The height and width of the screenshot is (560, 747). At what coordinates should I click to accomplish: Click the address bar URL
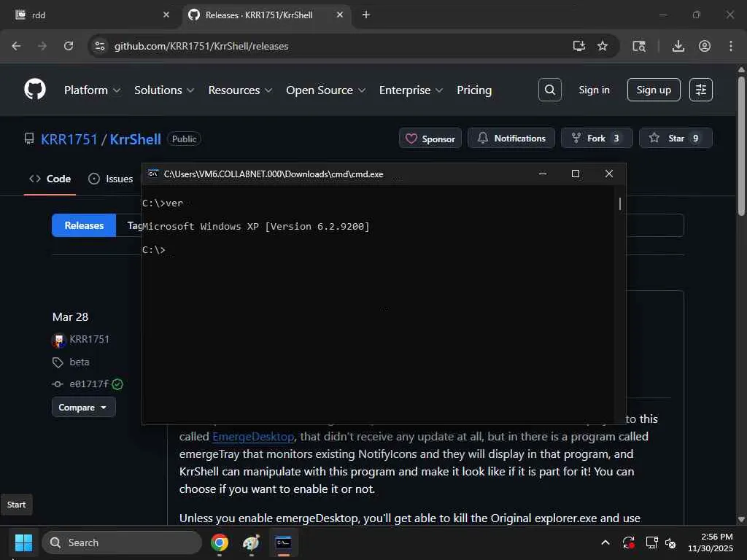click(x=201, y=46)
